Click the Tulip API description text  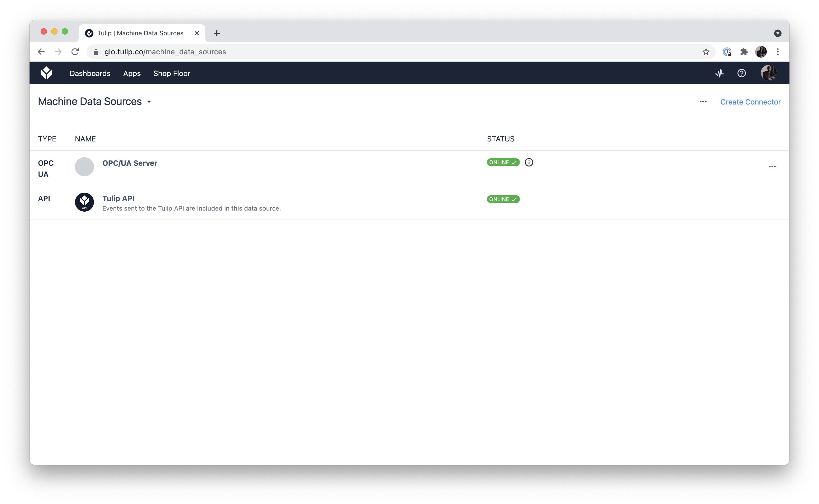(x=192, y=208)
